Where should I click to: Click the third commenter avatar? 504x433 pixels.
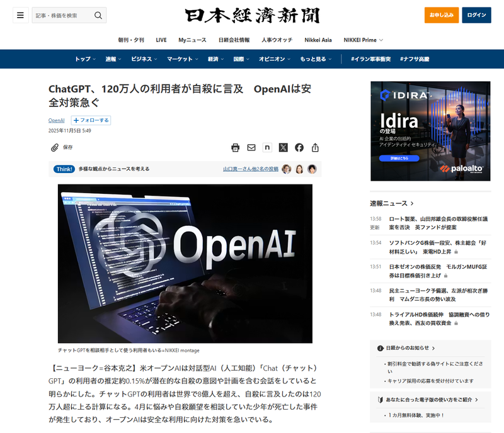click(312, 169)
